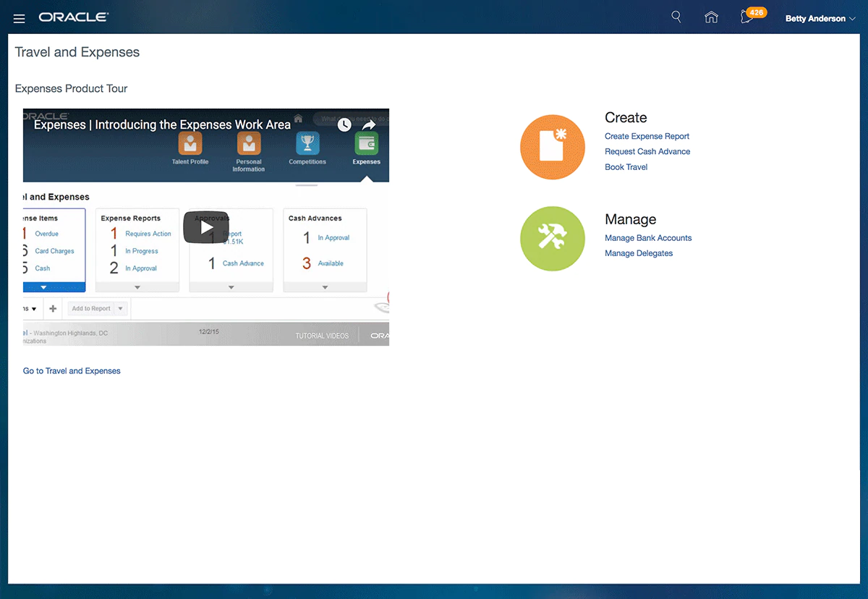
Task: Open notifications with 426 badge
Action: (x=749, y=17)
